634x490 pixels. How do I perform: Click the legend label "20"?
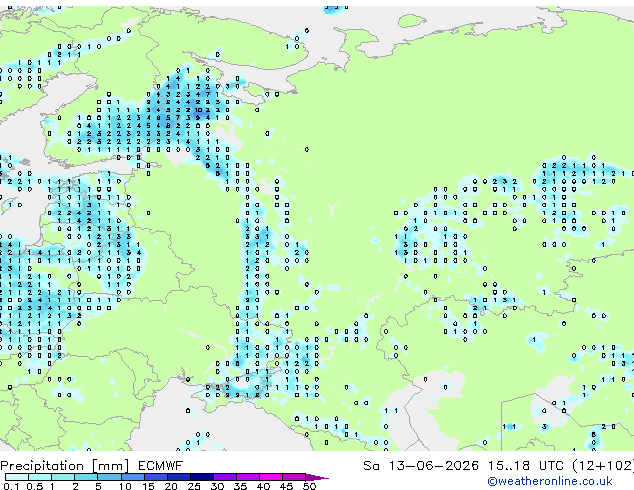tap(171, 486)
